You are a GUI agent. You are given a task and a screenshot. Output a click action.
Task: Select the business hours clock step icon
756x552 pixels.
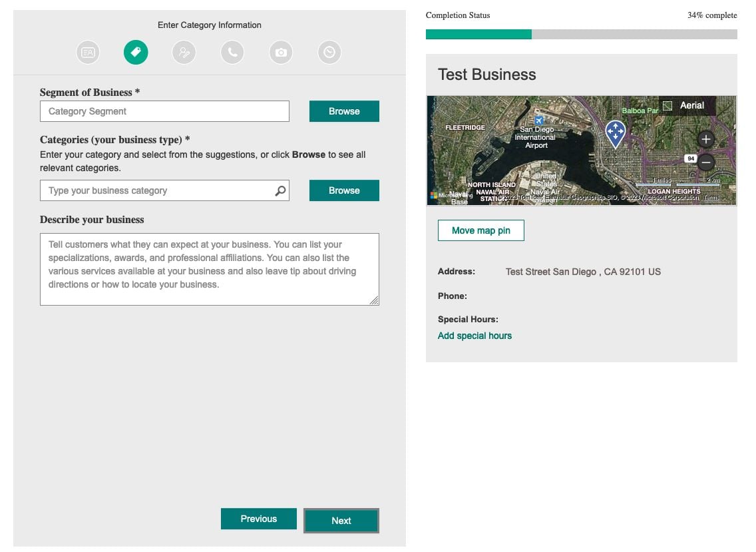coord(329,52)
